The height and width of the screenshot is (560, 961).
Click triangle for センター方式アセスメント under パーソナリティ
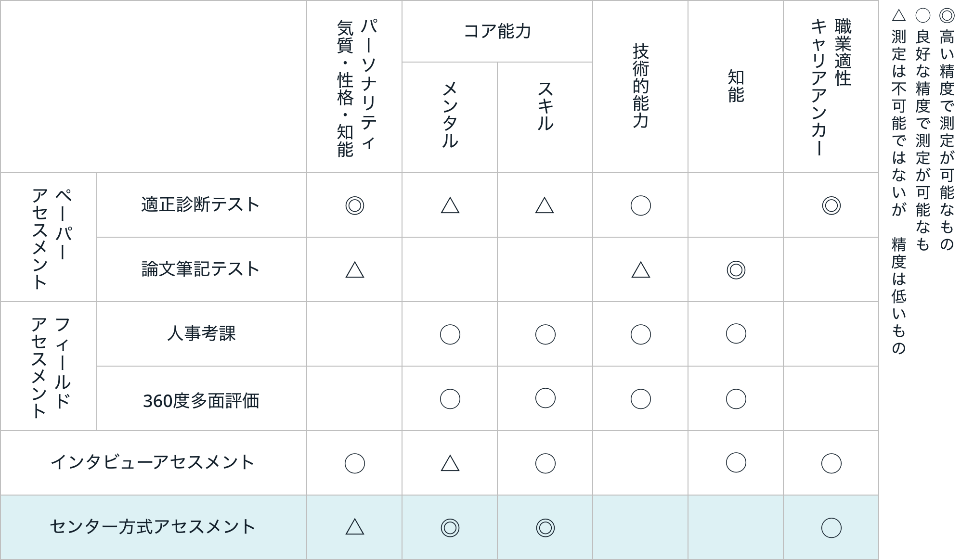point(355,527)
